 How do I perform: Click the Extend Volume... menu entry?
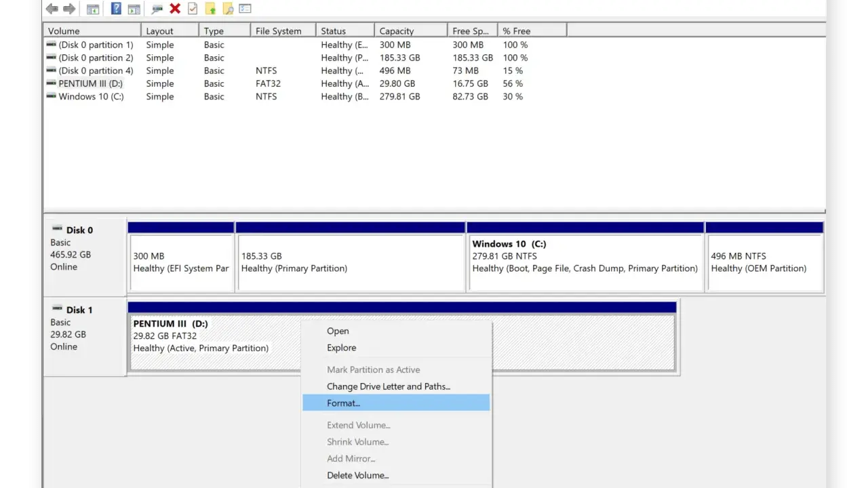pos(396,425)
